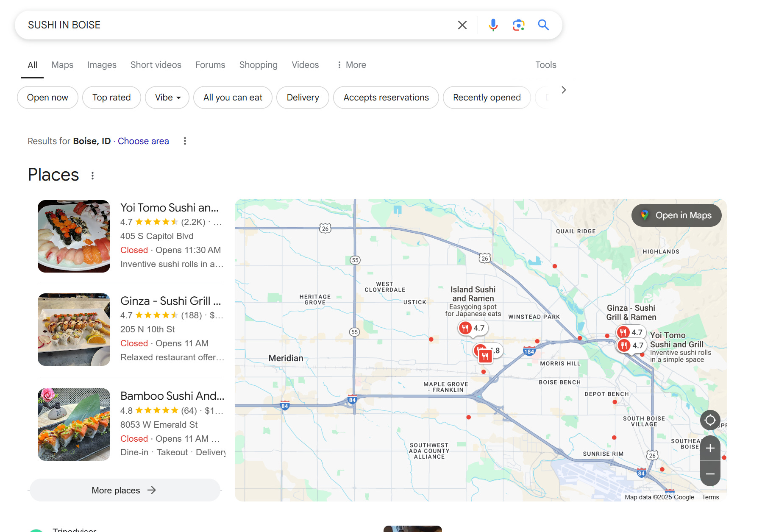Switch to the Maps tab
The image size is (776, 532).
(62, 65)
